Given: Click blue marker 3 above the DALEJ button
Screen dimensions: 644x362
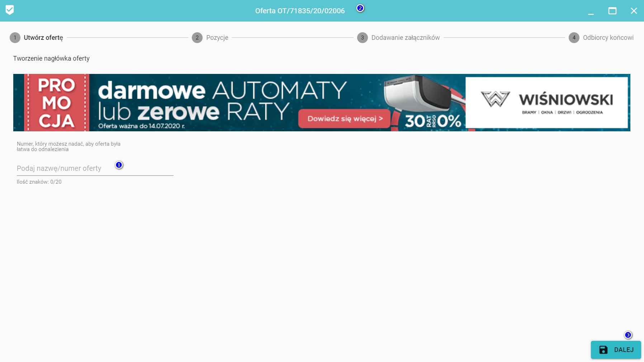Looking at the screenshot, I should [628, 335].
